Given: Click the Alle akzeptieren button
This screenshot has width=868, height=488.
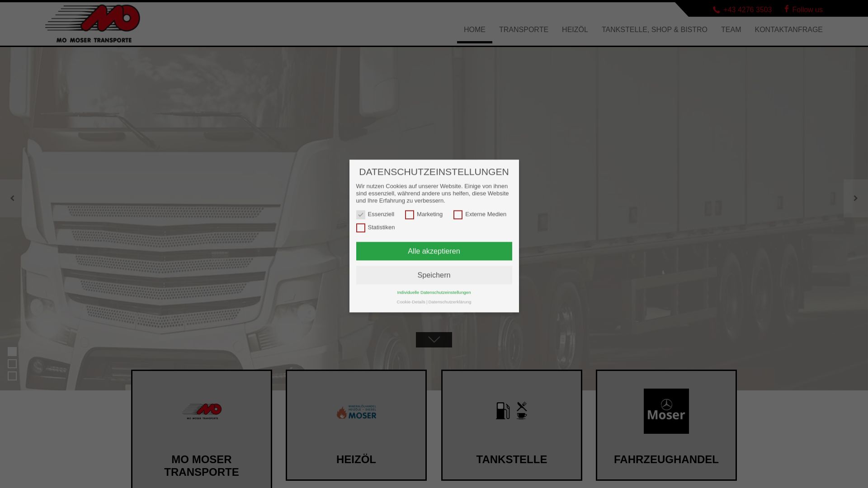Looking at the screenshot, I should coord(434,251).
